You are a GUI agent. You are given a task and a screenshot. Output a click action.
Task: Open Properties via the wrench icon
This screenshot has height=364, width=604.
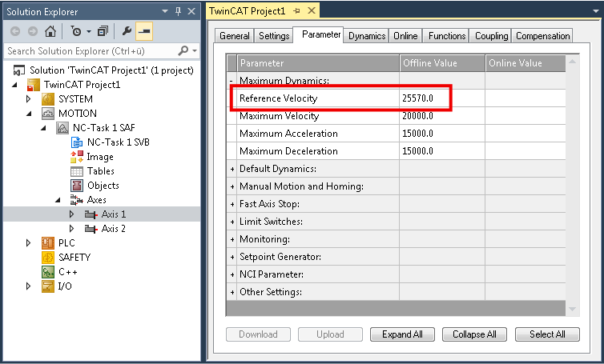[127, 31]
